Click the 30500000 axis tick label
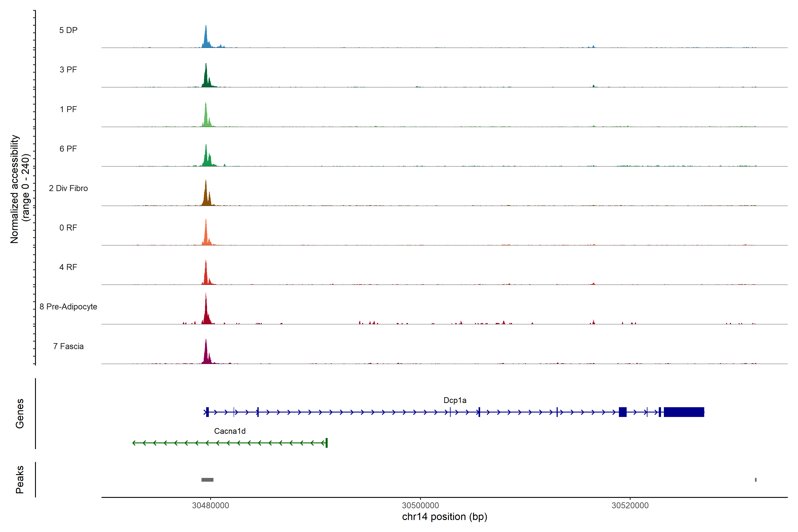Image resolution: width=798 pixels, height=532 pixels. point(420,505)
